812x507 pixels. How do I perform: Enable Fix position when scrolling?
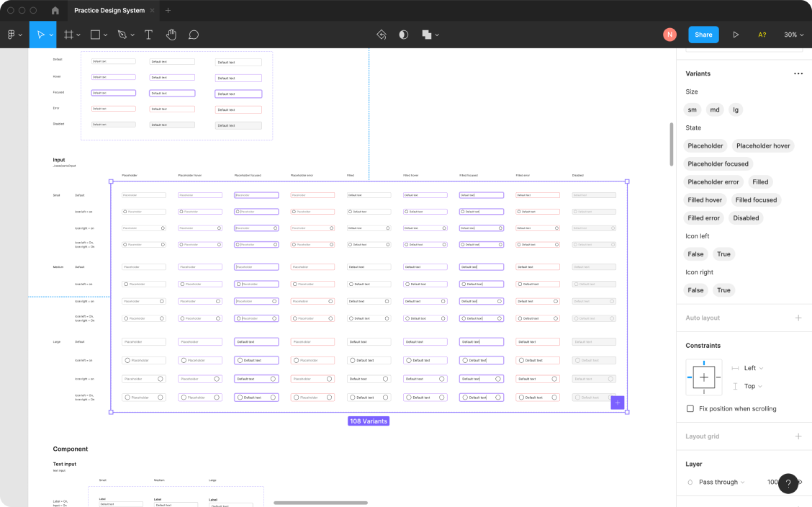[689, 408]
